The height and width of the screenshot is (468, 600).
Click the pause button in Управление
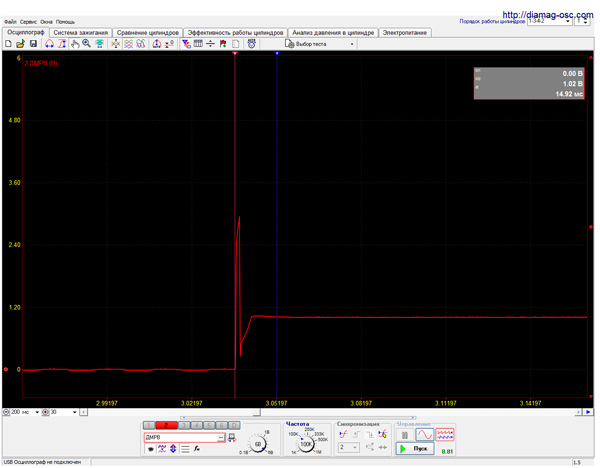[404, 435]
